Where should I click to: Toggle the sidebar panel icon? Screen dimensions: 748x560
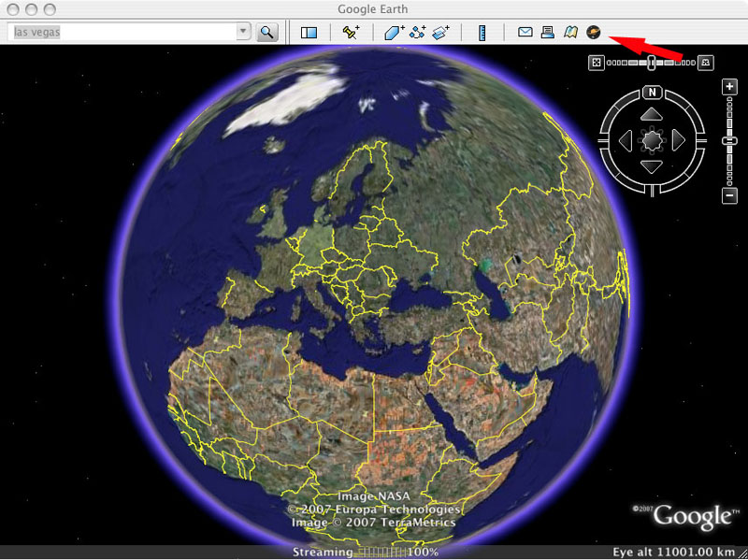(x=309, y=33)
